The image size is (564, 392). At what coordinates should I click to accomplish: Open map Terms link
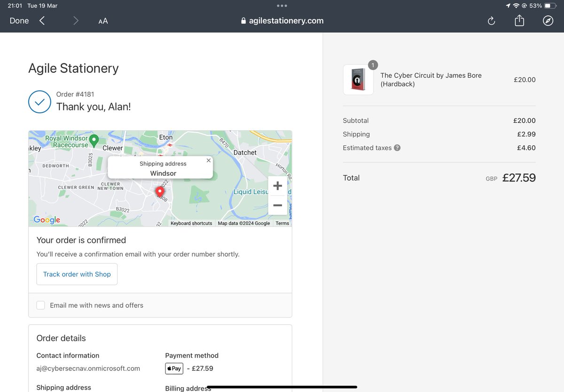pyautogui.click(x=282, y=223)
